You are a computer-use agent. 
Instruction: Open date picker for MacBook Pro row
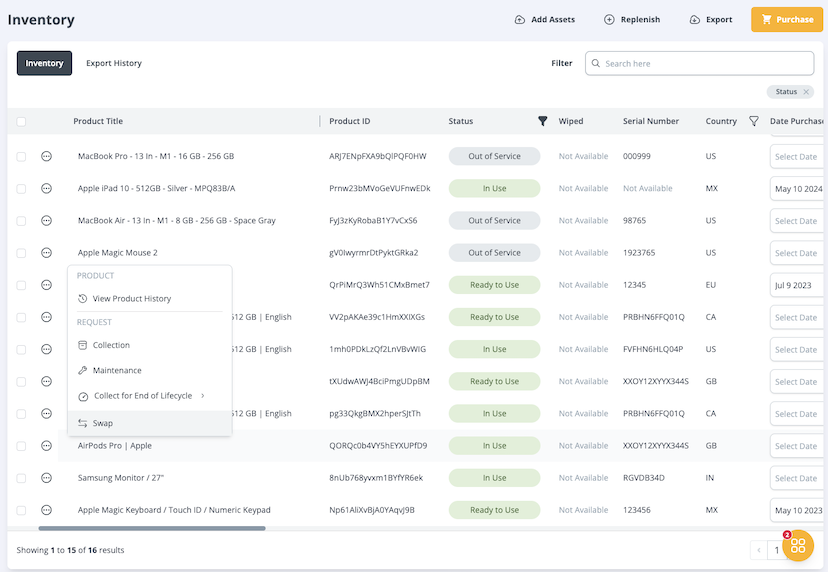[796, 157]
